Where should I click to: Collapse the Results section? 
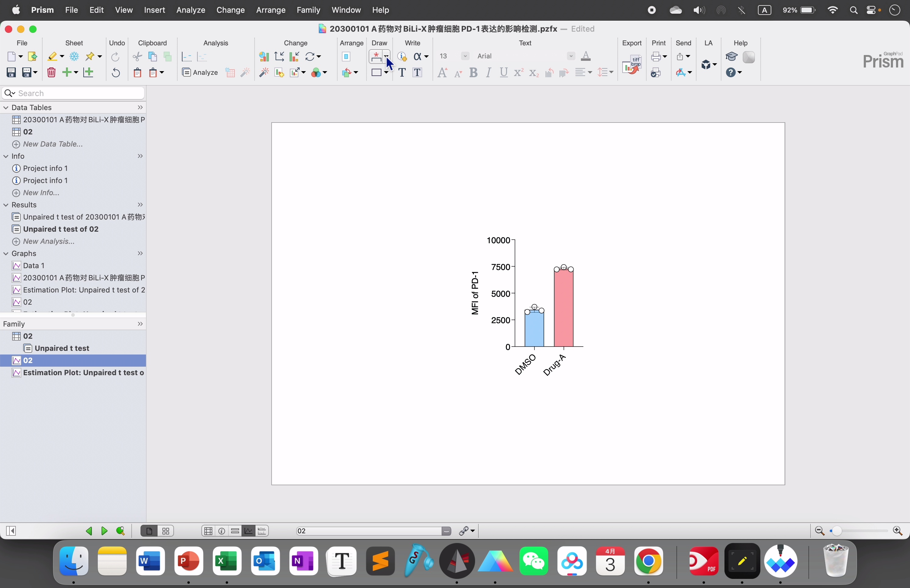[x=6, y=205]
